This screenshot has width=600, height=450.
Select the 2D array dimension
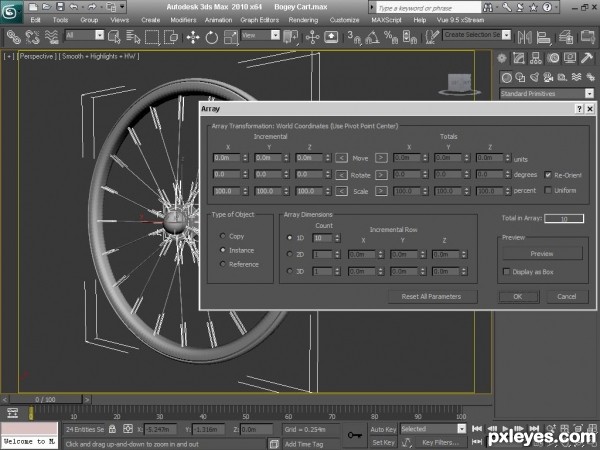coord(290,254)
